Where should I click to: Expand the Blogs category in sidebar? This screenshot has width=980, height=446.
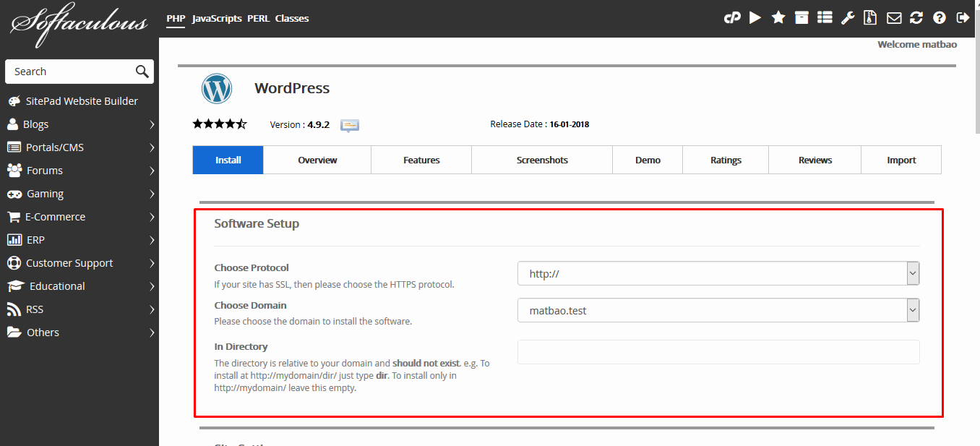(79, 124)
